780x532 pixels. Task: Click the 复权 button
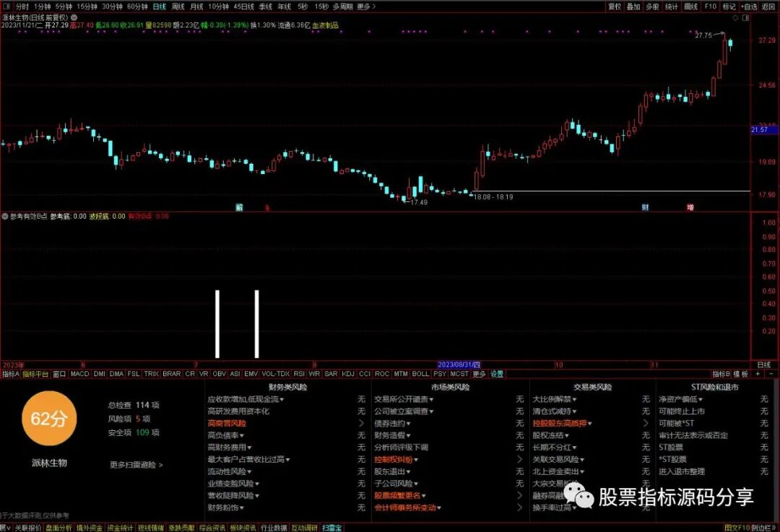[615, 6]
